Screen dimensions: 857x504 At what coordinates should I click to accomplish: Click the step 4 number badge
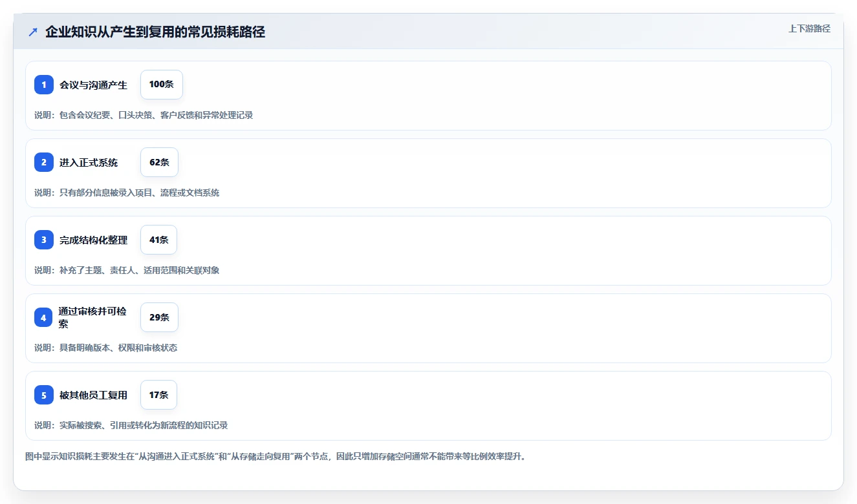(44, 317)
